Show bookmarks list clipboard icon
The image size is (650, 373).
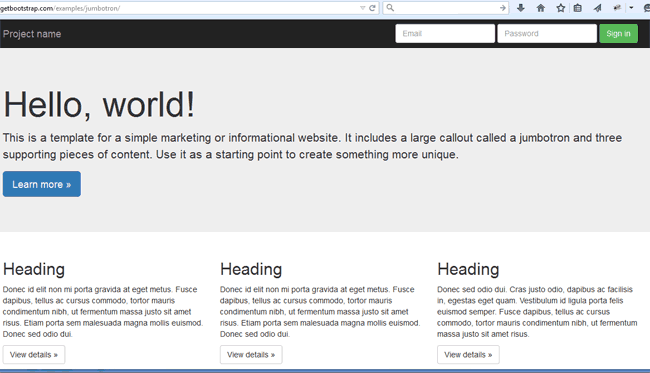point(577,8)
